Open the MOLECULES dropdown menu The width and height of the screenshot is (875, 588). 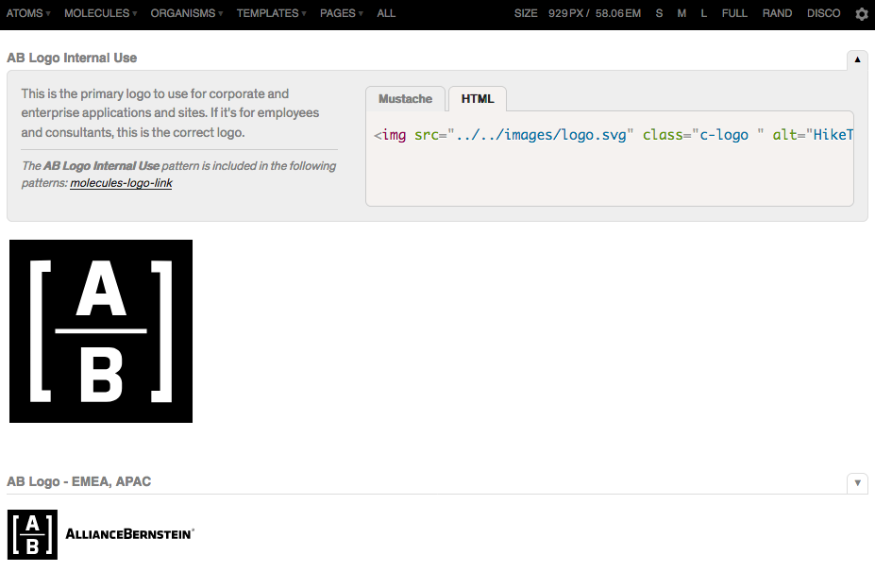[100, 13]
